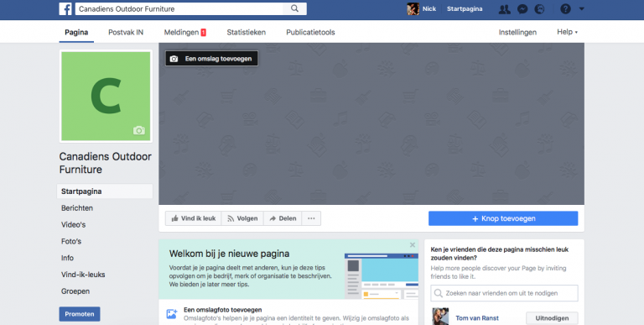644x325 pixels.
Task: Open the Instellingen tab
Action: coord(517,32)
